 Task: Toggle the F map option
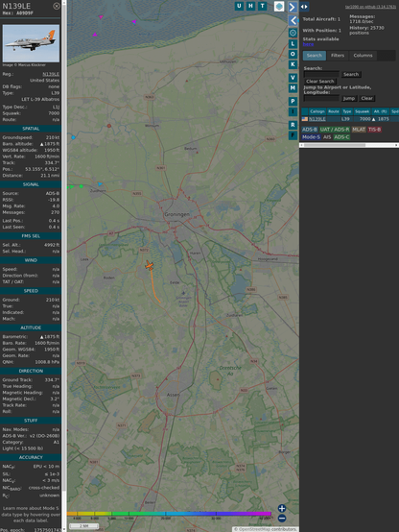(293, 135)
